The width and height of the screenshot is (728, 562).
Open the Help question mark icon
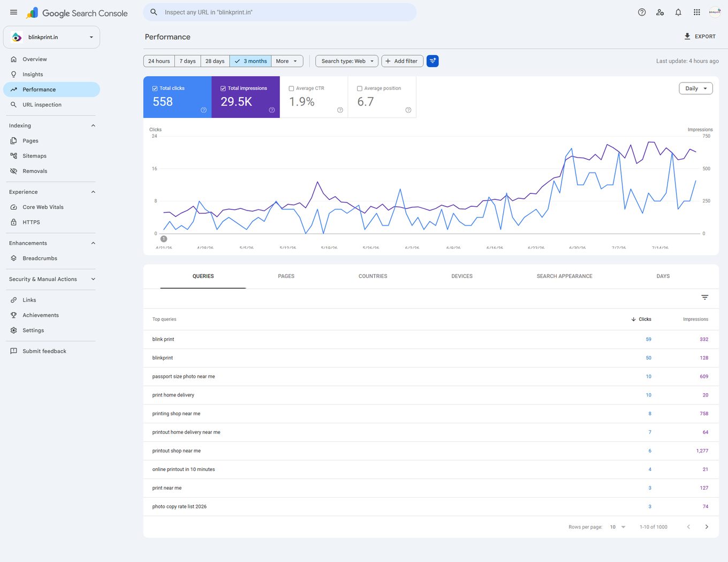642,12
